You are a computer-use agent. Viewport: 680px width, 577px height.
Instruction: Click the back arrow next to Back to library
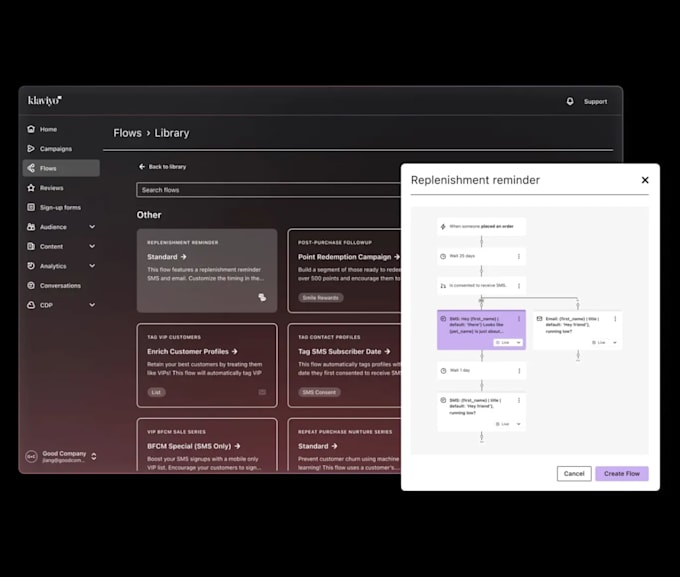pos(142,167)
